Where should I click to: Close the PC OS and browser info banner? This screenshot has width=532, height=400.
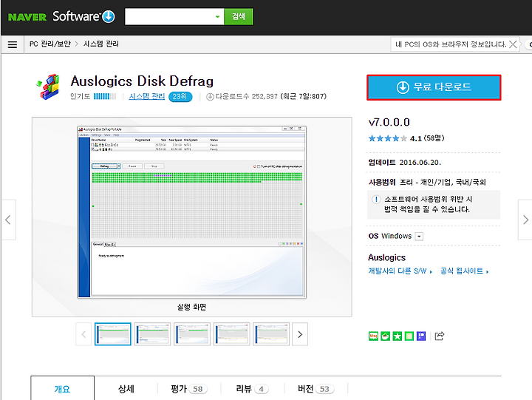tap(514, 44)
